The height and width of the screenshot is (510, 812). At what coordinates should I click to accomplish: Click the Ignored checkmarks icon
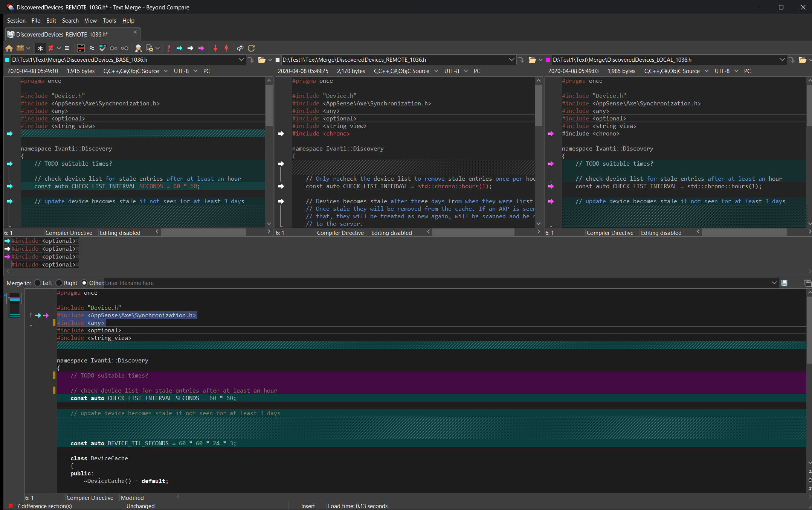click(102, 48)
